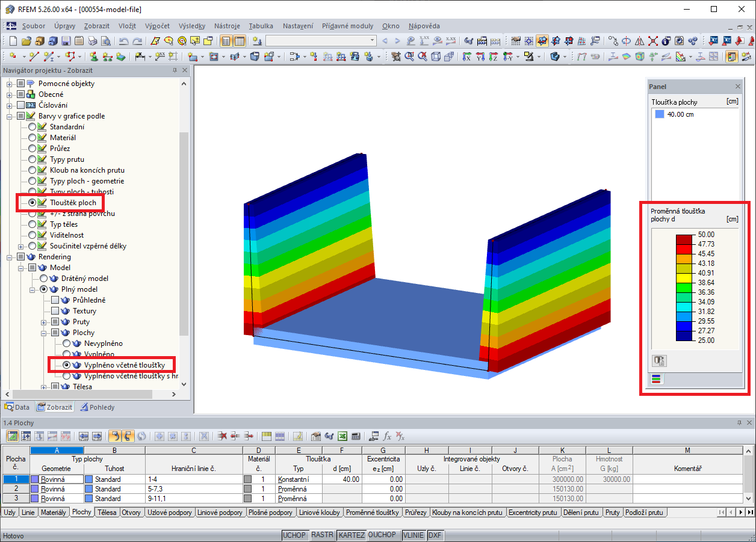Screen dimensions: 756x542
Task: Switch to the Materiály table tab
Action: pos(53,513)
